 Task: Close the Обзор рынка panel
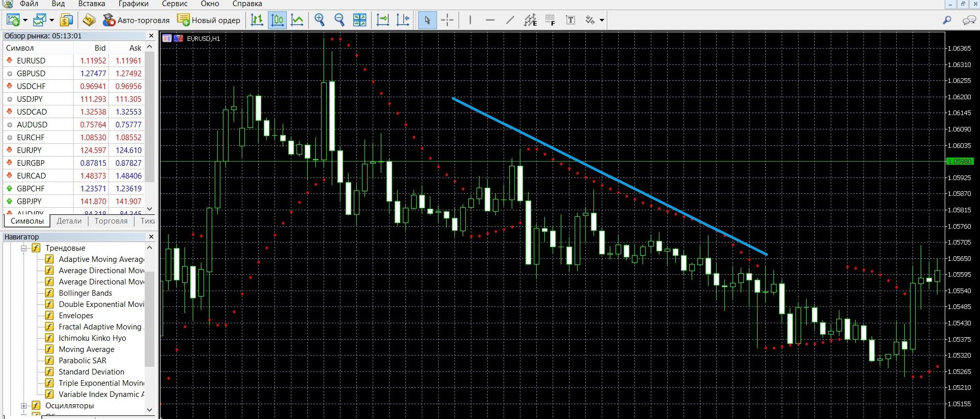click(x=151, y=36)
